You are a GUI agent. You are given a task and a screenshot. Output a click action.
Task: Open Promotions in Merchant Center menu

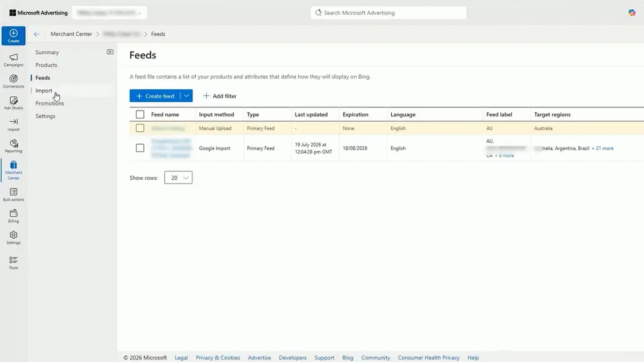click(49, 103)
